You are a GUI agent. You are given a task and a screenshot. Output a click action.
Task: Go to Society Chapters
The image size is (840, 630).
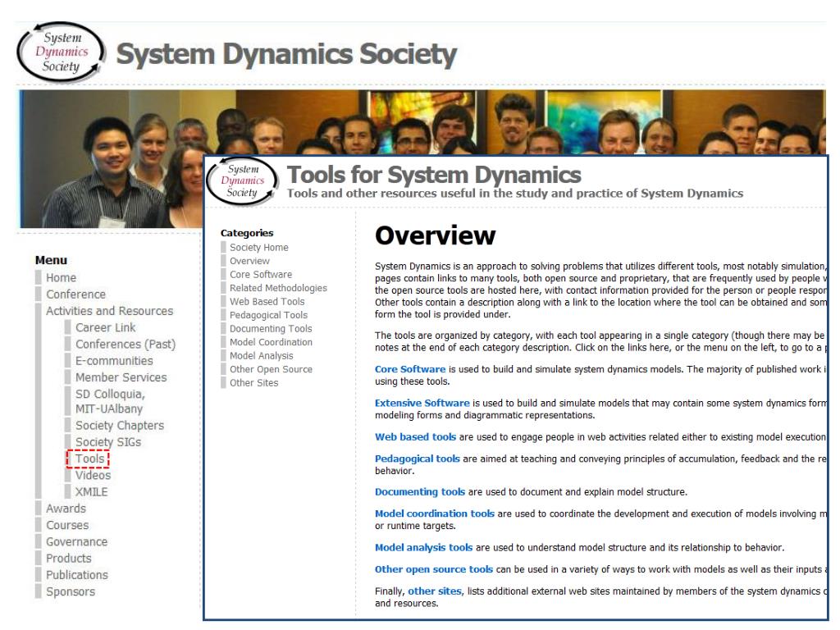pyautogui.click(x=120, y=426)
